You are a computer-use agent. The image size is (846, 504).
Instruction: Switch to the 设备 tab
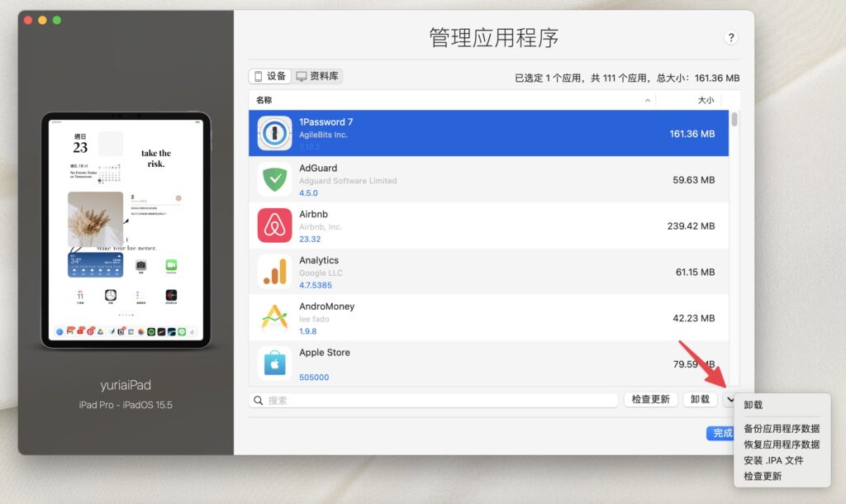coord(270,76)
